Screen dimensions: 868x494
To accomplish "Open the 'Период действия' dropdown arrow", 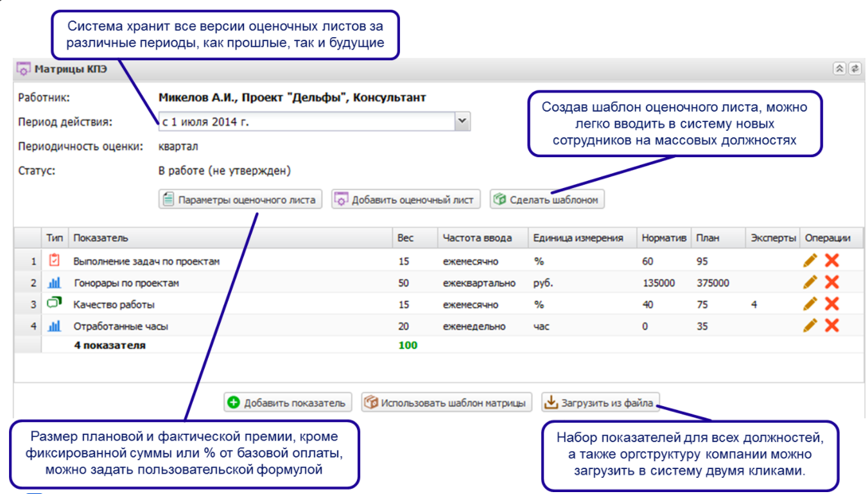I will (x=462, y=121).
